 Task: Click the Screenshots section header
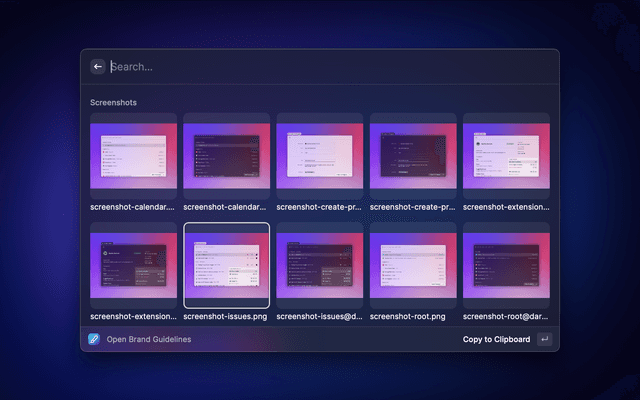click(x=113, y=102)
